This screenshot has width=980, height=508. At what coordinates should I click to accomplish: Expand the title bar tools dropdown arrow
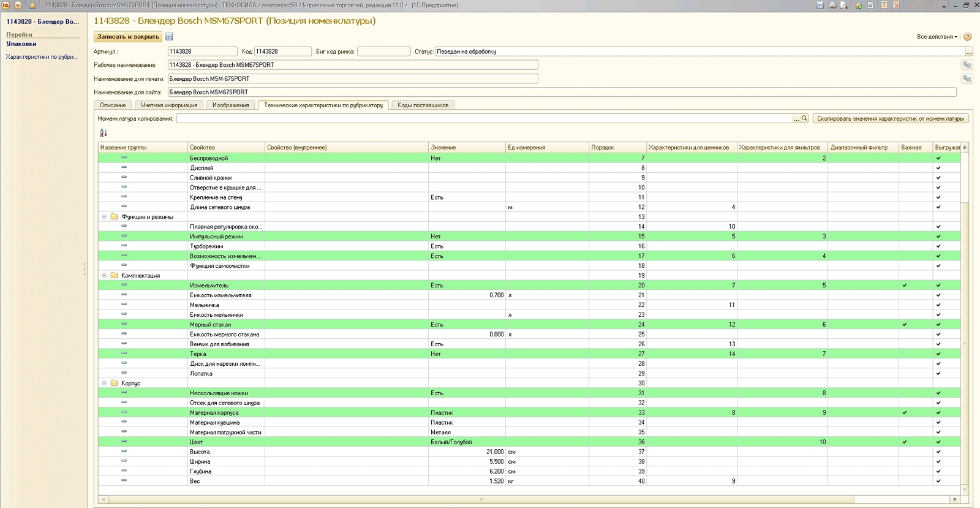coord(944,6)
